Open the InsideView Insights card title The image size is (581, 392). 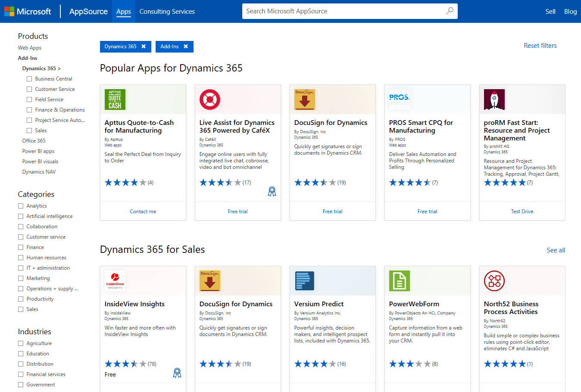tap(134, 304)
